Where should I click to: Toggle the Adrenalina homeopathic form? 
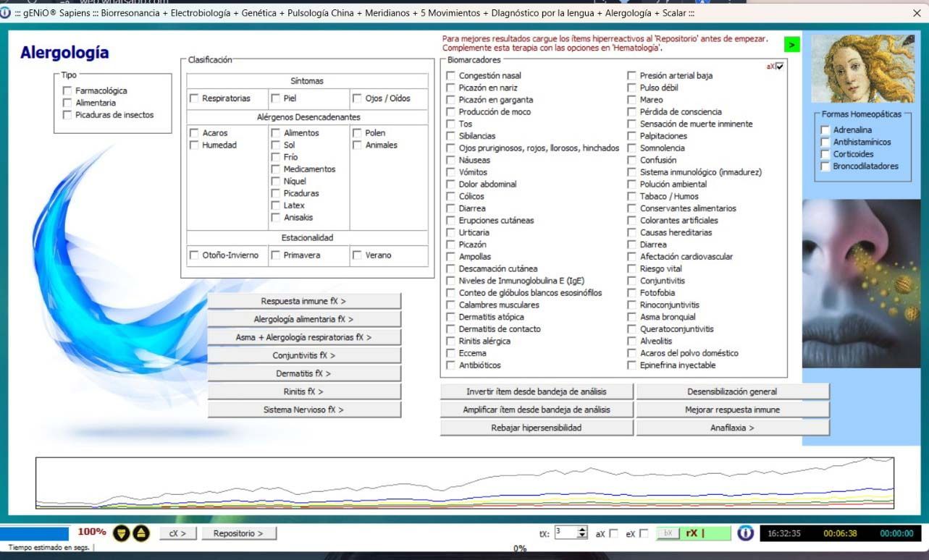[825, 130]
